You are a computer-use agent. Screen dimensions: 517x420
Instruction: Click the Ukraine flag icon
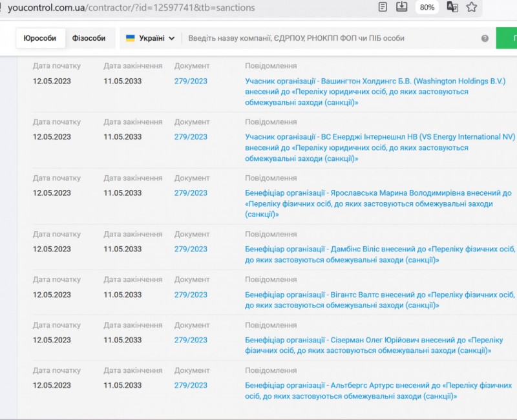pyautogui.click(x=131, y=38)
